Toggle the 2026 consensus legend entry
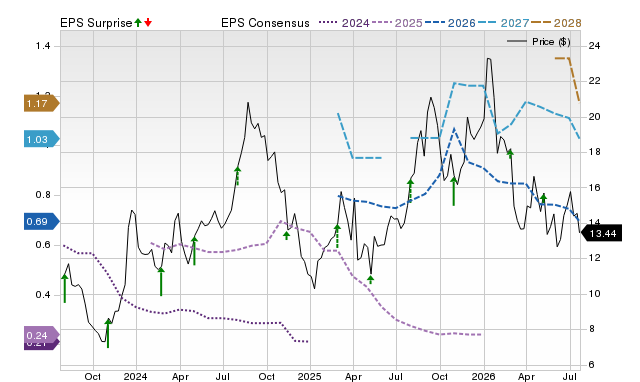Viewport: 640px width, 382px height. tap(450, 23)
